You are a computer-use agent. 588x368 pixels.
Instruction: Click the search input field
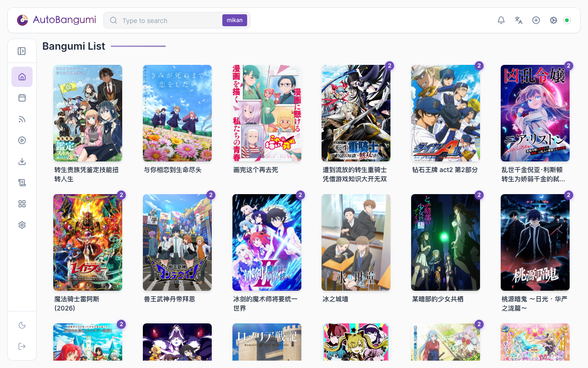click(171, 20)
